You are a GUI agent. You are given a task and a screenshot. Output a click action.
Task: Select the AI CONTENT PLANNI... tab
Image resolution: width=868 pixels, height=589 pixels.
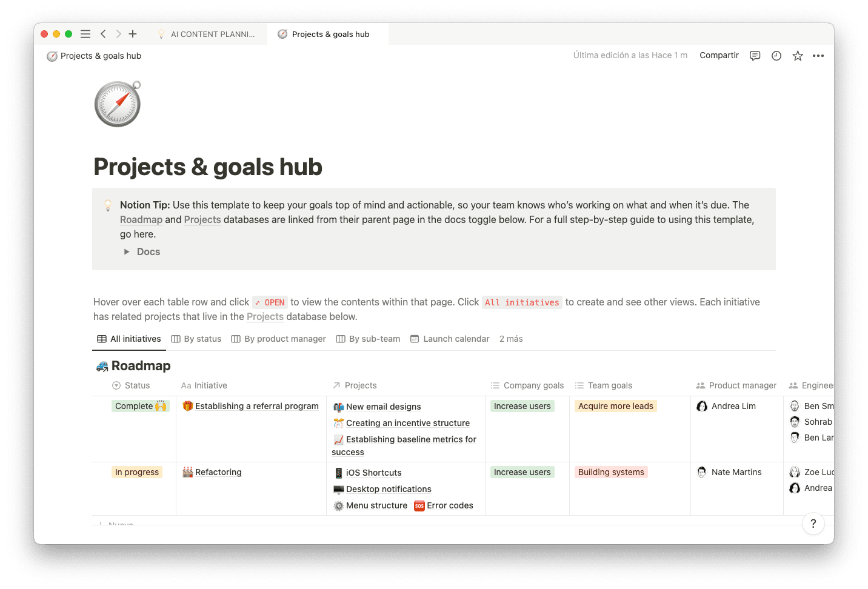(x=212, y=34)
